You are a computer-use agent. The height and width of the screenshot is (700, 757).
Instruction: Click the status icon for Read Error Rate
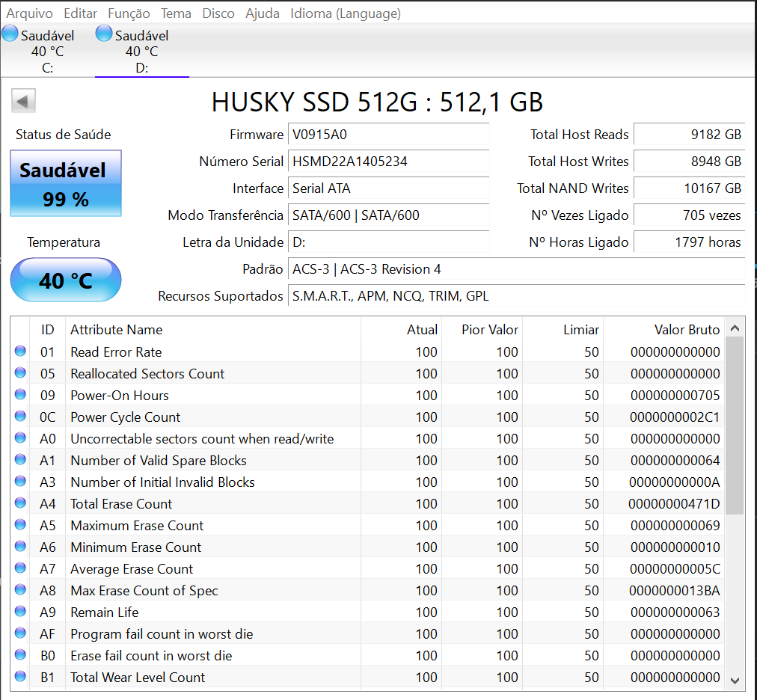tap(20, 351)
